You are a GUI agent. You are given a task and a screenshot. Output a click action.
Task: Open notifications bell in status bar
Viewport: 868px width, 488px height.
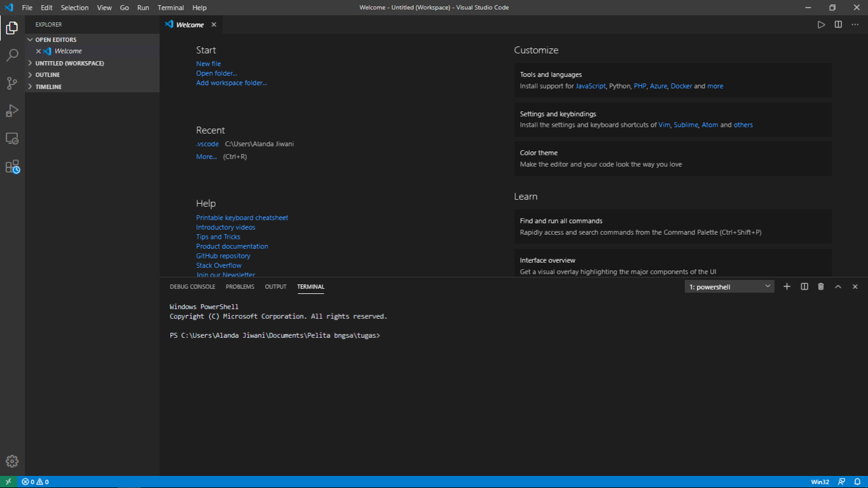(x=857, y=482)
